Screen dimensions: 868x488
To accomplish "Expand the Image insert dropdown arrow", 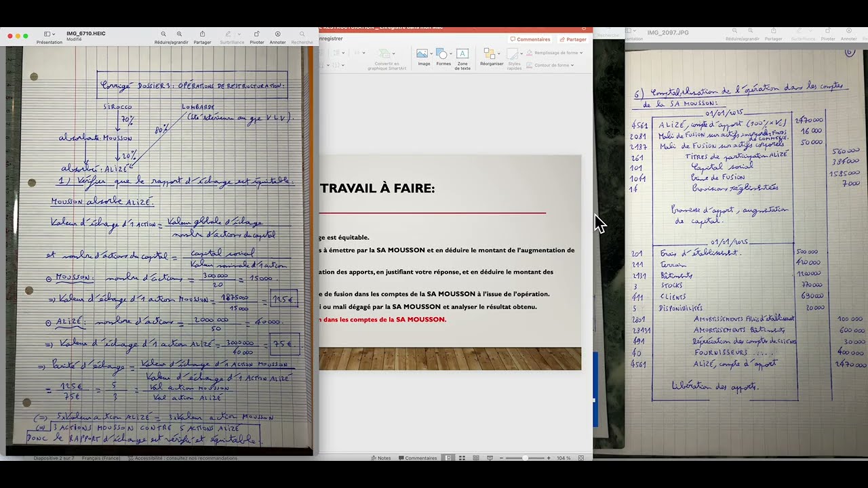I will 431,53.
